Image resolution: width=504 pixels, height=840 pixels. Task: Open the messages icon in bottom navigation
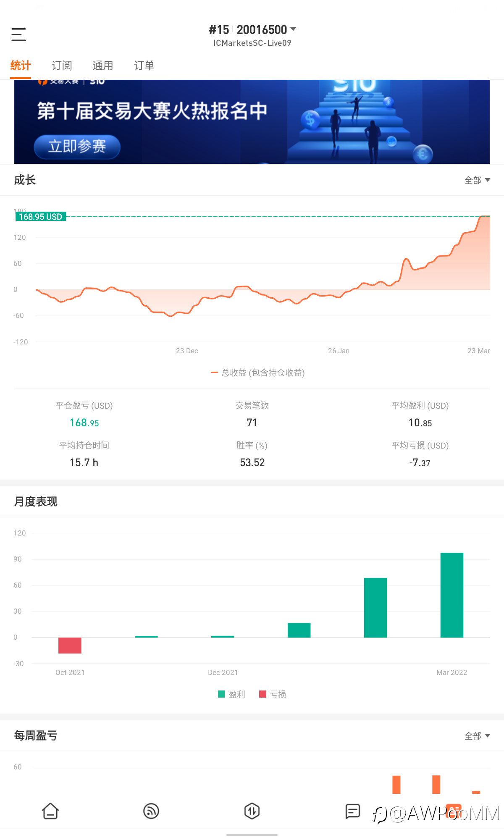tap(353, 811)
